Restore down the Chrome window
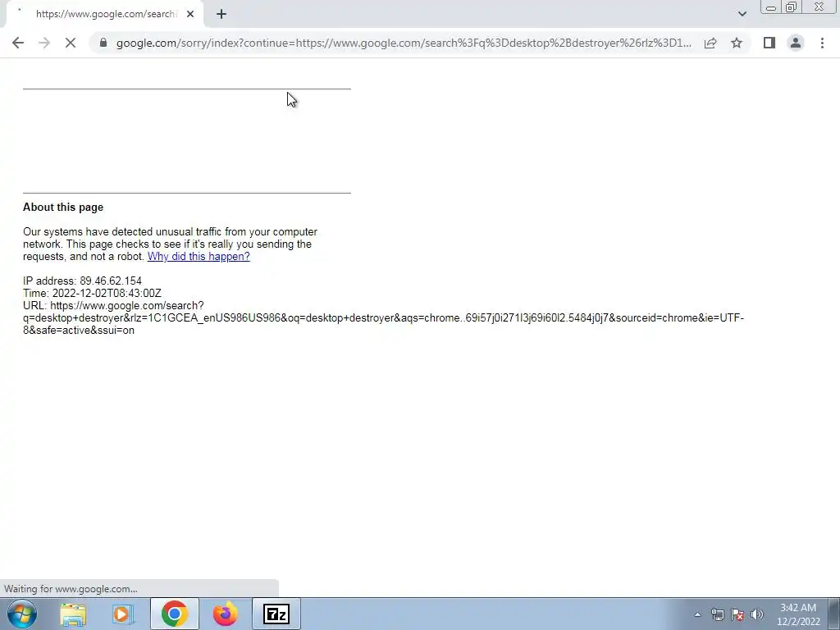840x630 pixels. pyautogui.click(x=792, y=7)
